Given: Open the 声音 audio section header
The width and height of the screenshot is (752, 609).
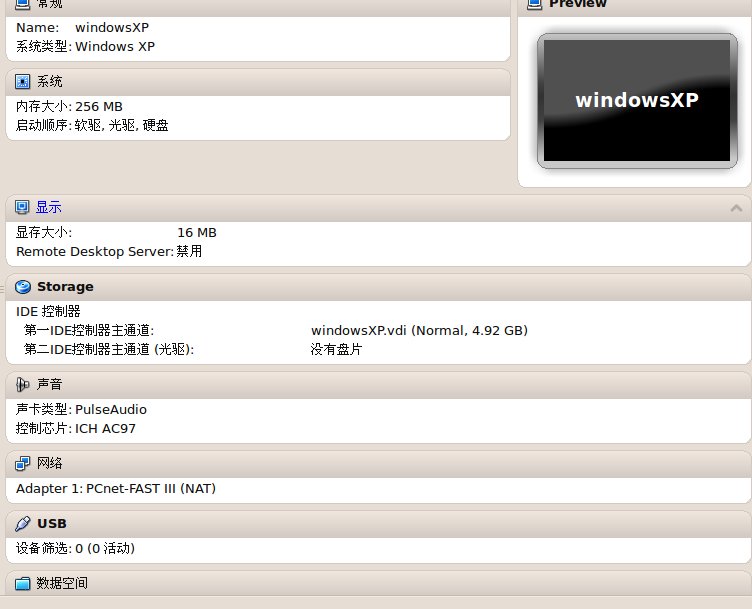Looking at the screenshot, I should pos(49,385).
